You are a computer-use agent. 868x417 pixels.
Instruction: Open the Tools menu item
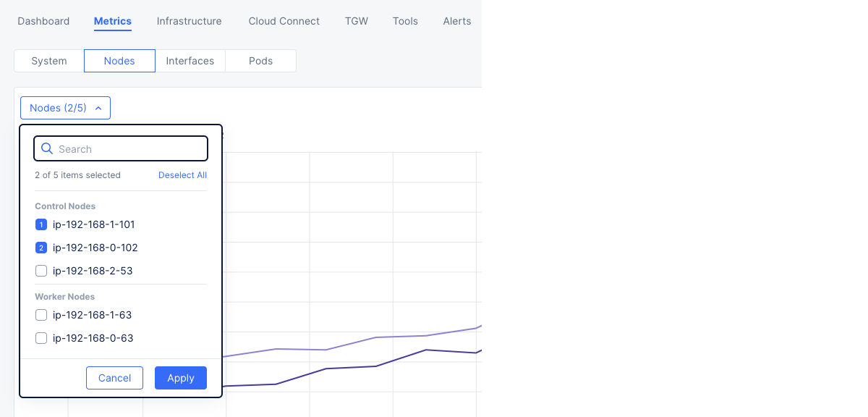tap(405, 21)
